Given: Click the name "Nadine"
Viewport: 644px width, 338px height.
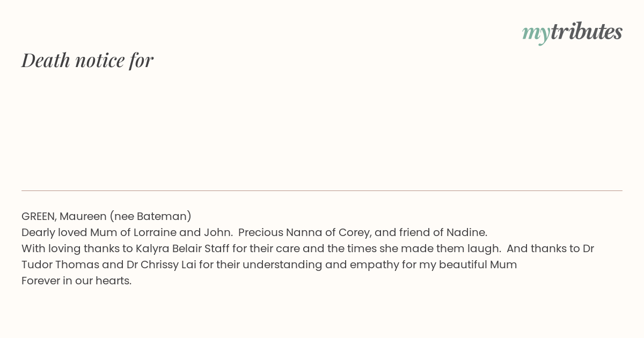Looking at the screenshot, I should tap(469, 232).
